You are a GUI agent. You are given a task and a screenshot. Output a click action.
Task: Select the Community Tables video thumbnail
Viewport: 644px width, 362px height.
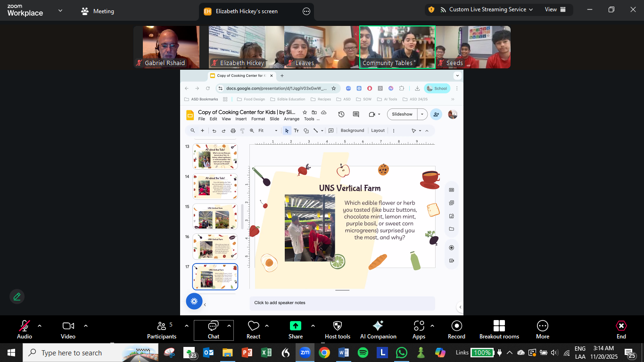tap(397, 47)
